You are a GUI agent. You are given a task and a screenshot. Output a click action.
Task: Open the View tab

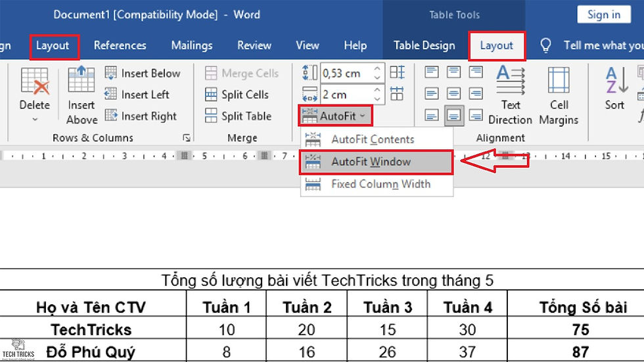[x=308, y=45]
